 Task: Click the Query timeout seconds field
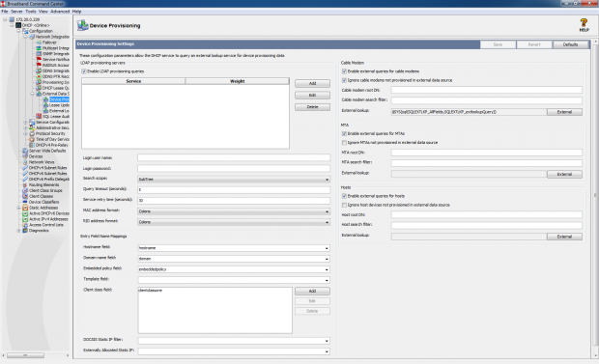[234, 190]
